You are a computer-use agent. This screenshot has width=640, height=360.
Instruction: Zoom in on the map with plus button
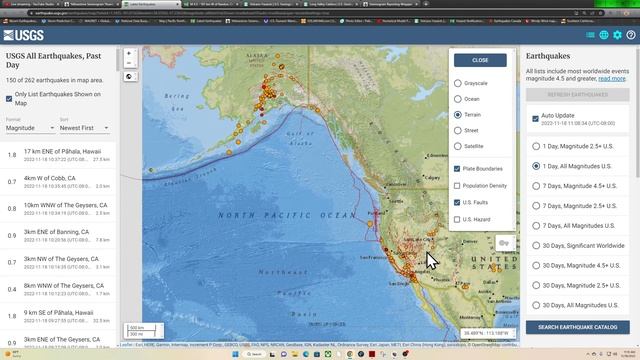click(x=129, y=53)
